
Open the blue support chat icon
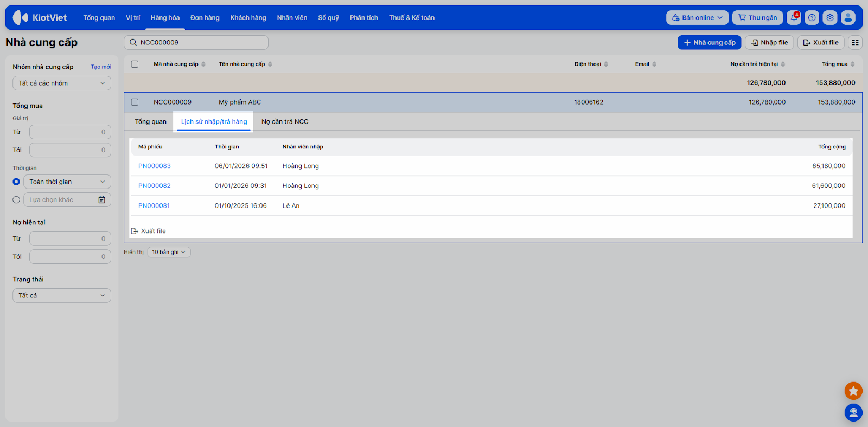pos(853,413)
